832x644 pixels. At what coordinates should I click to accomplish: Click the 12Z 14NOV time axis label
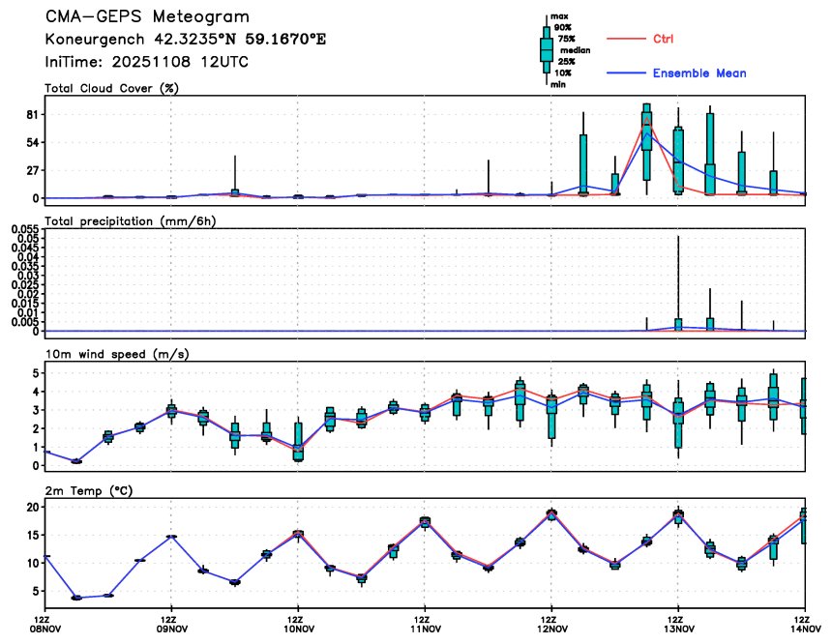click(x=805, y=624)
